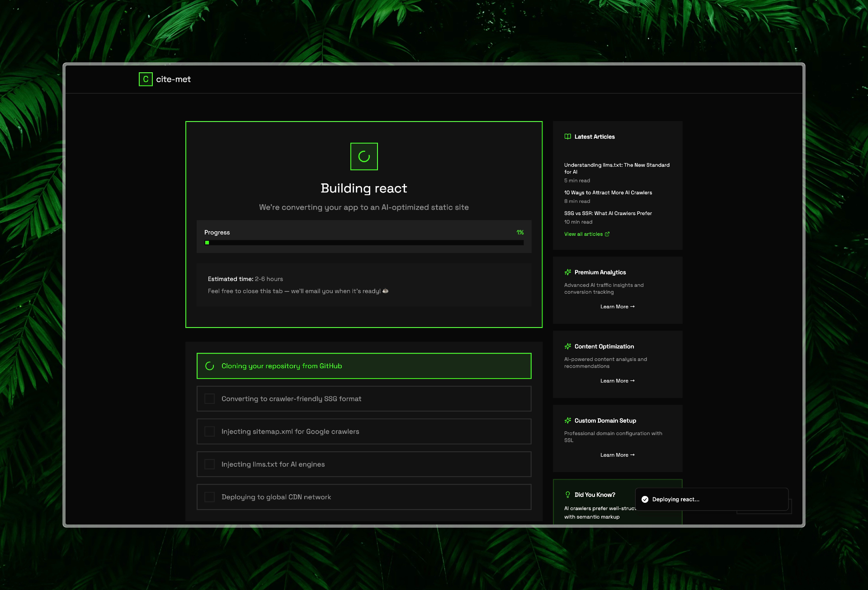868x590 pixels.
Task: Click the spinner icon above Building react
Action: (x=363, y=156)
